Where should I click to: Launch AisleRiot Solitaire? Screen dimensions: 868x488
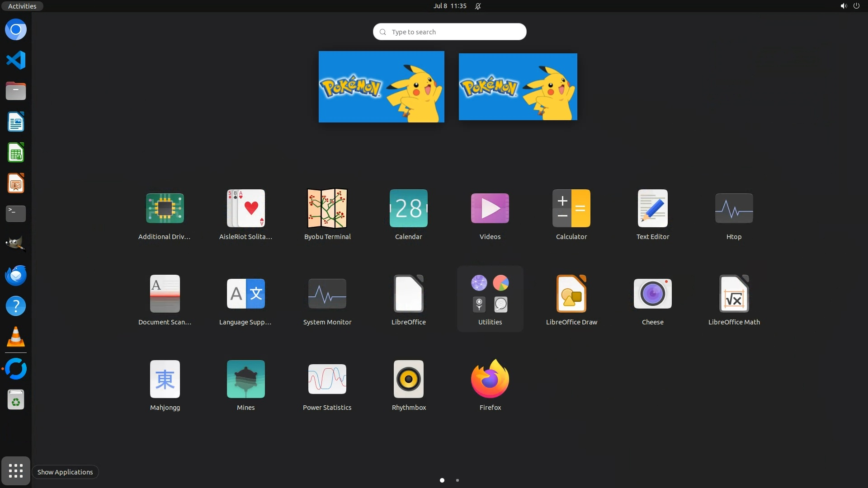click(x=245, y=208)
